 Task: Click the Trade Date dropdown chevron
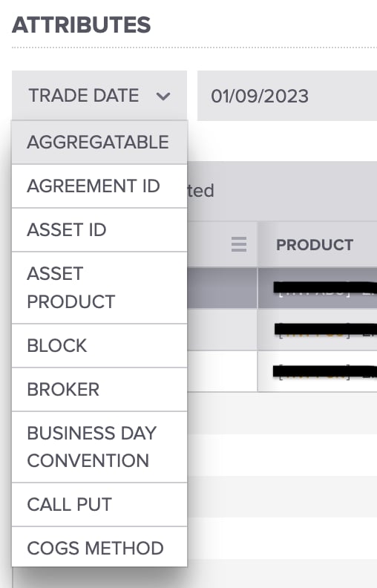(x=163, y=97)
